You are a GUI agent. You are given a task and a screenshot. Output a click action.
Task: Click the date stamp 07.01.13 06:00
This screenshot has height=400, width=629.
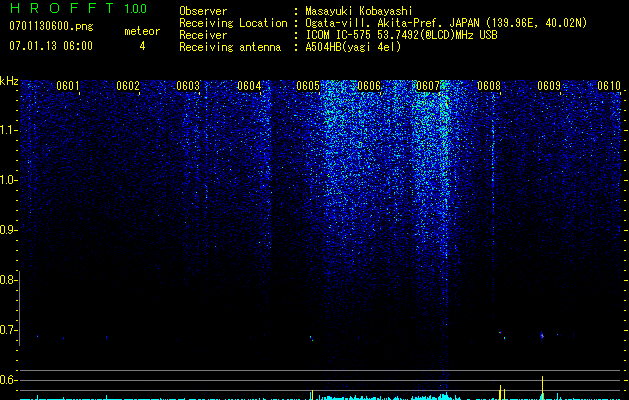click(51, 46)
